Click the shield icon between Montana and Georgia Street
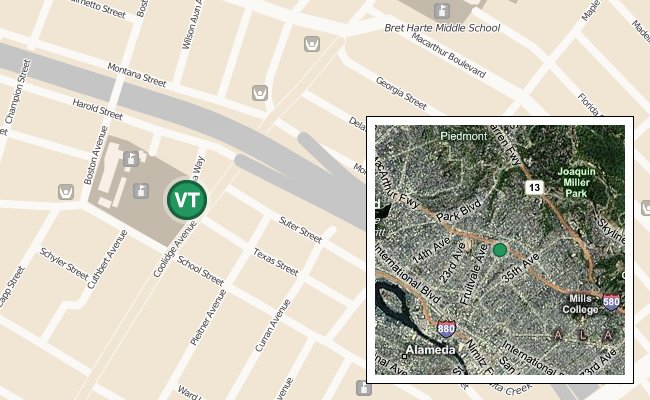Screen dimensions: 650x400 click(x=260, y=93)
